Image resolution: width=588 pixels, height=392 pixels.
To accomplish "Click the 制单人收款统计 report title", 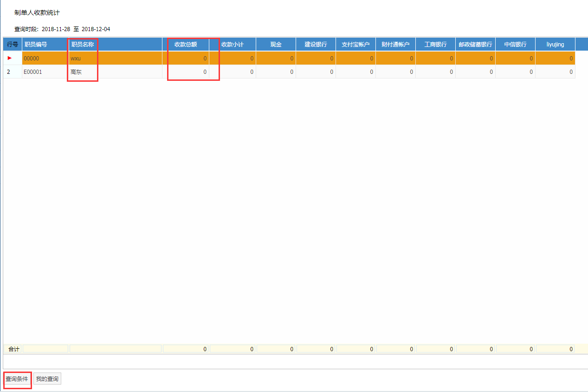I will pyautogui.click(x=37, y=13).
